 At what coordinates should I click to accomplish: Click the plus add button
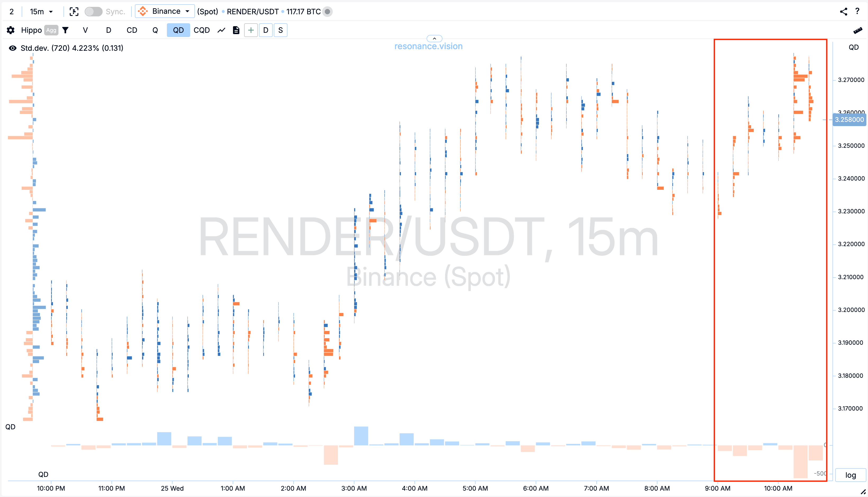[x=251, y=30]
